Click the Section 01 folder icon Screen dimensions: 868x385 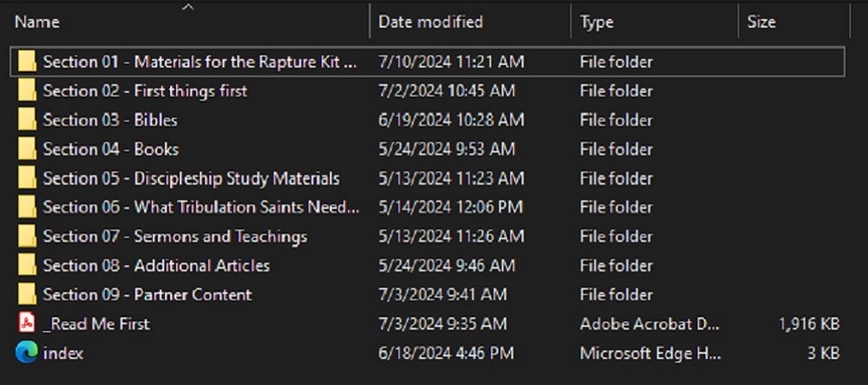coord(27,62)
